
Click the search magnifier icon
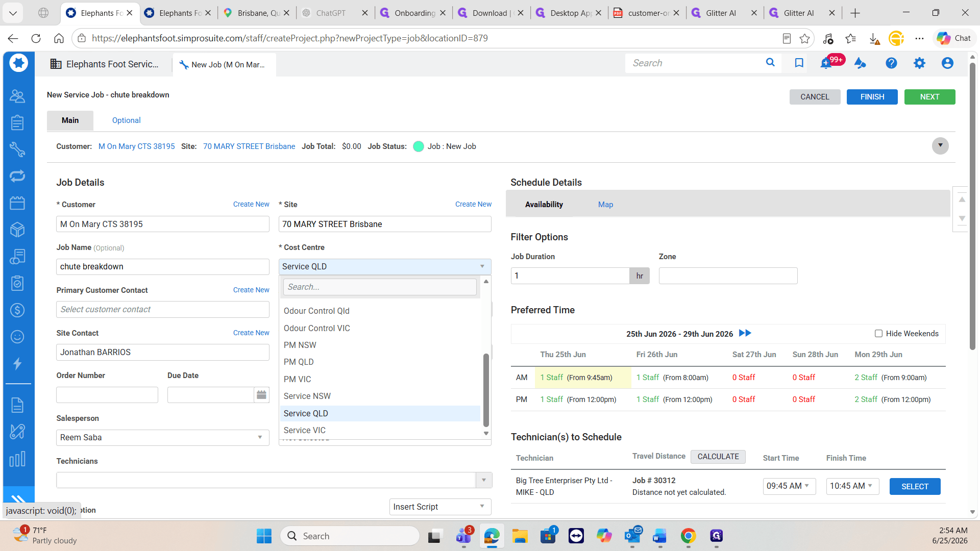point(770,62)
